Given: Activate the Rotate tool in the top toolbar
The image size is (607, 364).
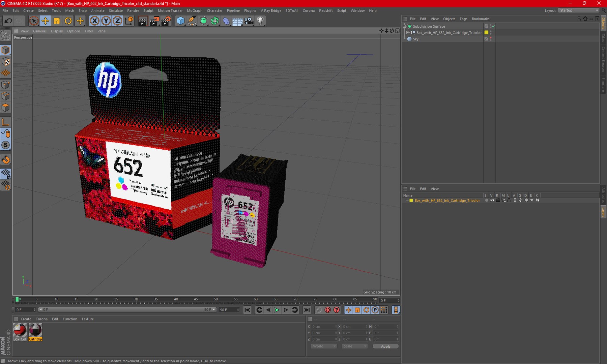Looking at the screenshot, I should coord(68,21).
